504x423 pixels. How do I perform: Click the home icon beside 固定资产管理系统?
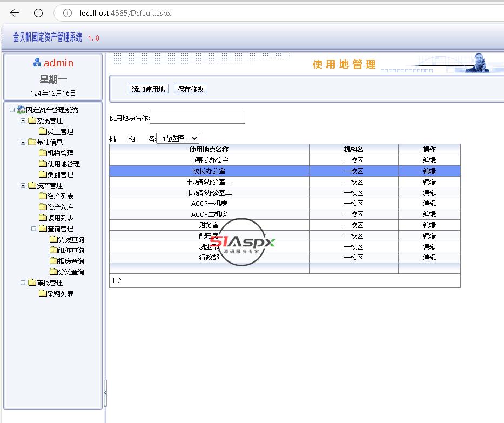21,110
